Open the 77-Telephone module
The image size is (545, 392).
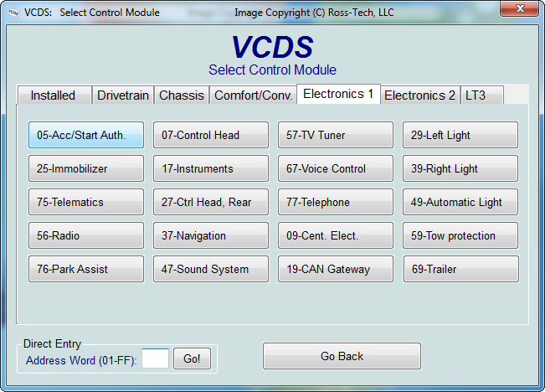pyautogui.click(x=336, y=202)
